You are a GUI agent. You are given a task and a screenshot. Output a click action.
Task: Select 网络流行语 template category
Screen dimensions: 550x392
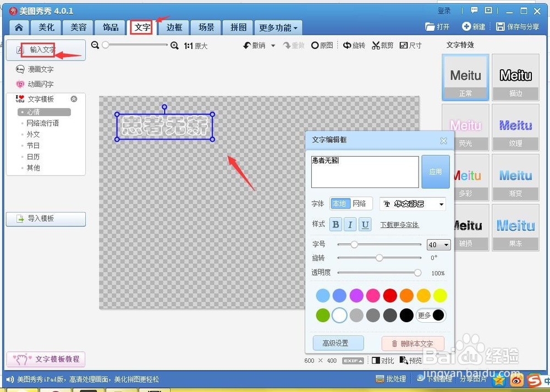(x=43, y=123)
